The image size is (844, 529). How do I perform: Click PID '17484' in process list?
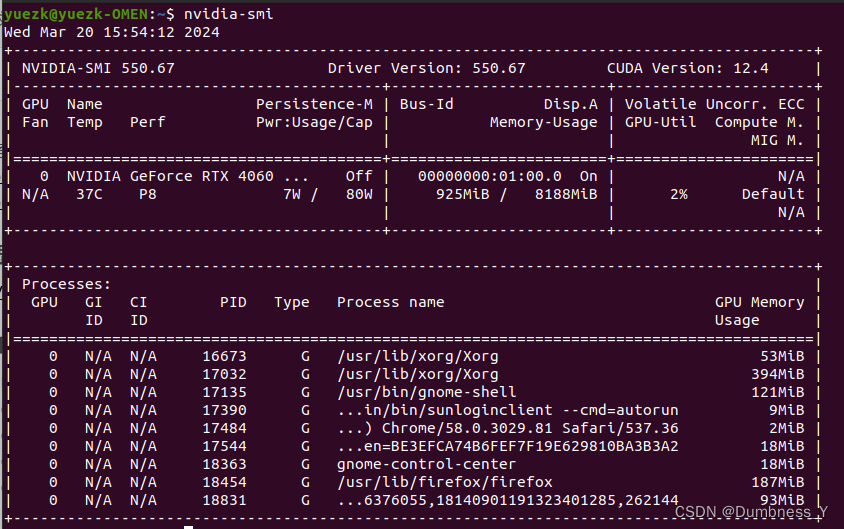point(224,428)
